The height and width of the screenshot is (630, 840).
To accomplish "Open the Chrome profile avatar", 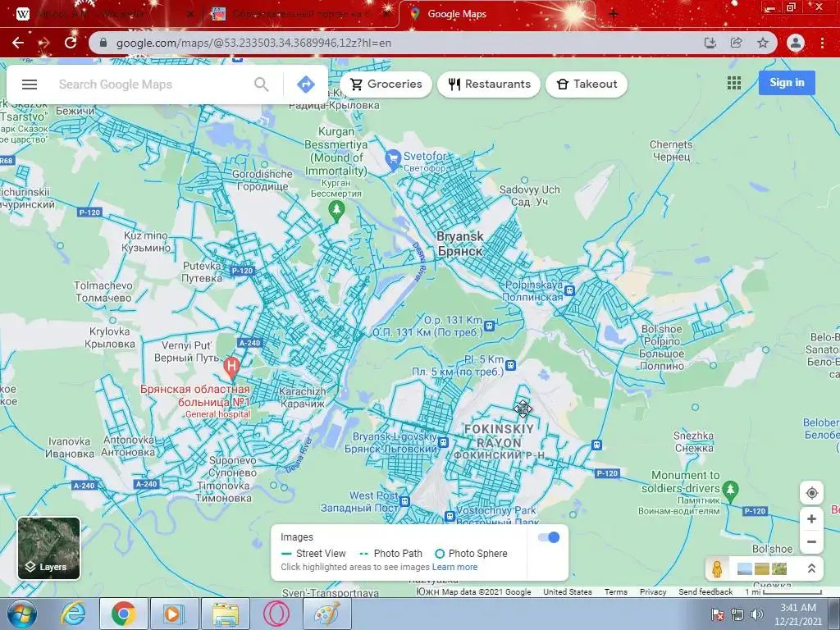I will [x=796, y=43].
